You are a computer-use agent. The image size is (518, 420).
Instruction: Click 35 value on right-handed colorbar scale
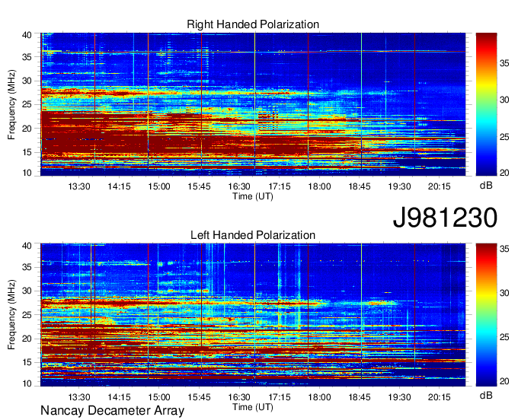tap(504, 63)
